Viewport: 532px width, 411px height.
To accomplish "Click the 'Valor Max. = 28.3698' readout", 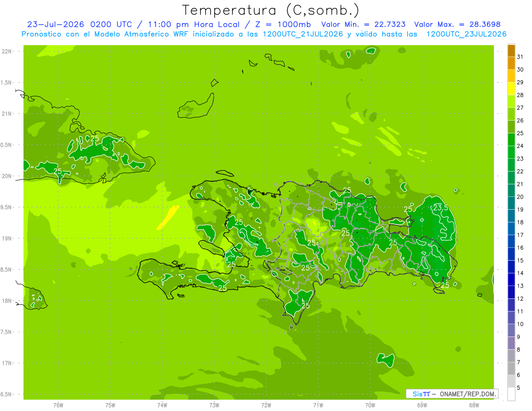I will coord(457,24).
